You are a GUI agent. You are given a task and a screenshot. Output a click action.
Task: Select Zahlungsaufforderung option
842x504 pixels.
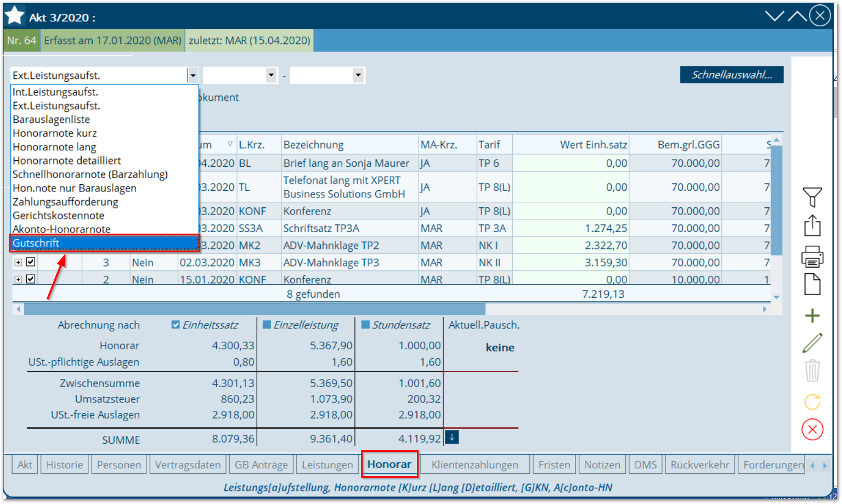click(x=104, y=202)
